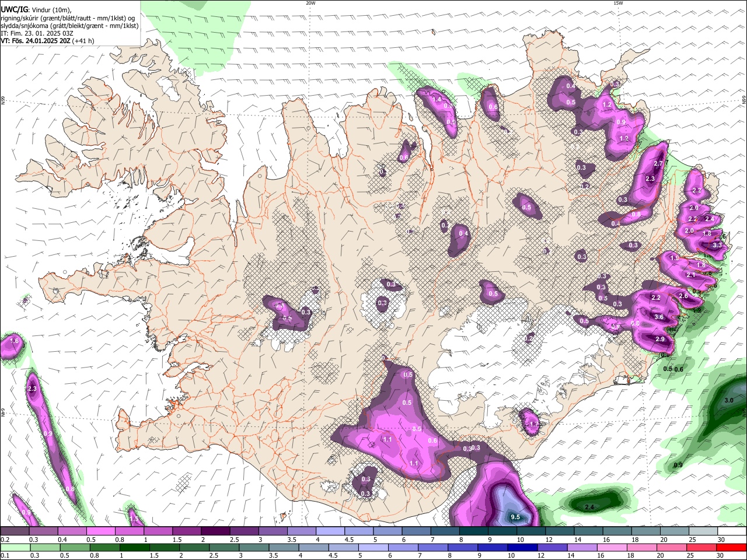Select the navy blue 10–12 rain legend swatch
747x560 pixels.
click(x=522, y=547)
